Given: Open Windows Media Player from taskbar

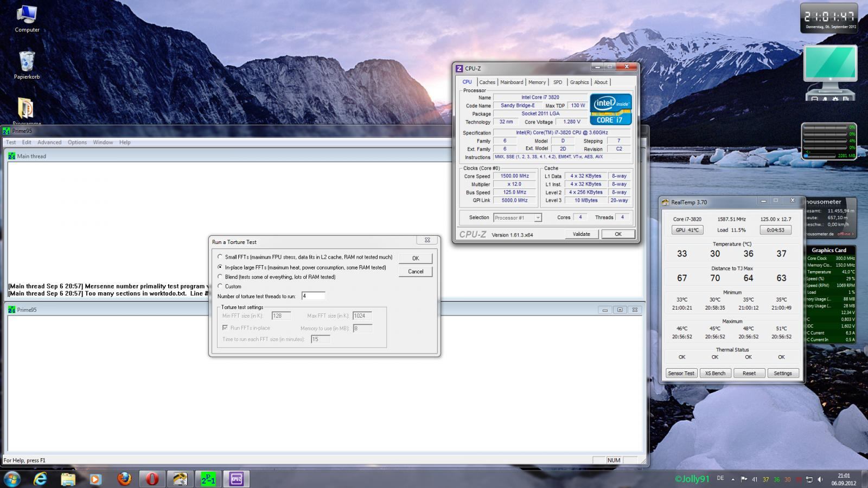Looking at the screenshot, I should (x=95, y=479).
